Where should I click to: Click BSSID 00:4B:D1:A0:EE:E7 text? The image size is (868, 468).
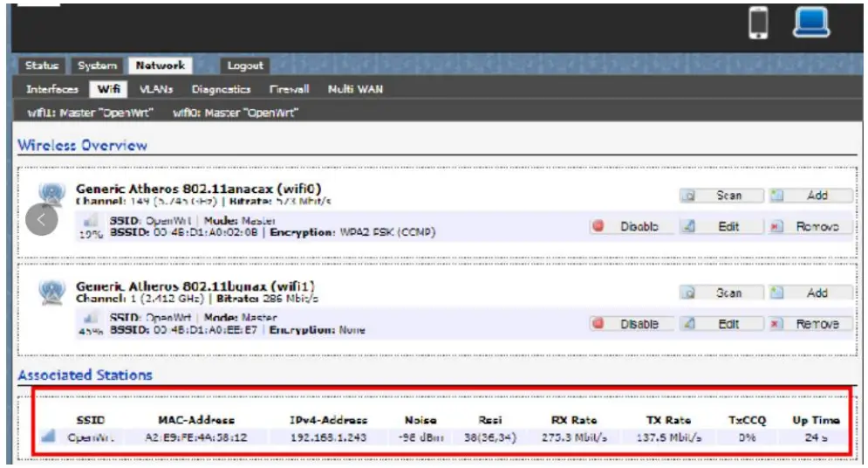[x=183, y=329]
